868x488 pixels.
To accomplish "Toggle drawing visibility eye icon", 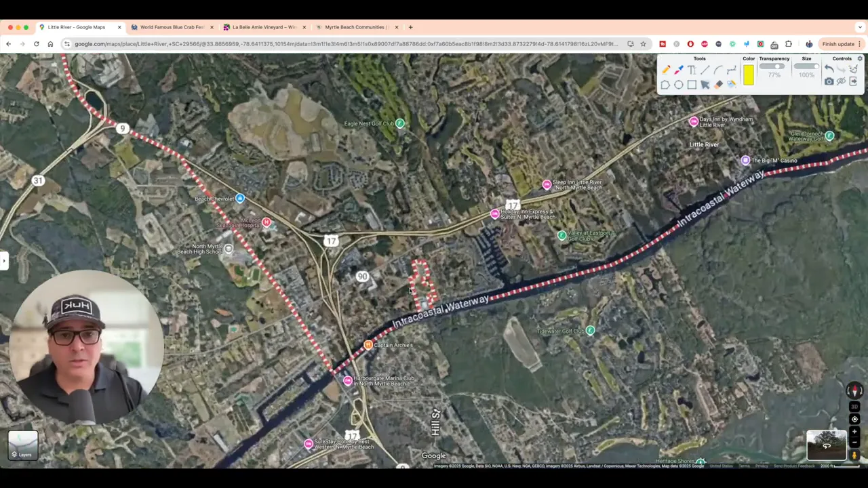I will point(842,81).
